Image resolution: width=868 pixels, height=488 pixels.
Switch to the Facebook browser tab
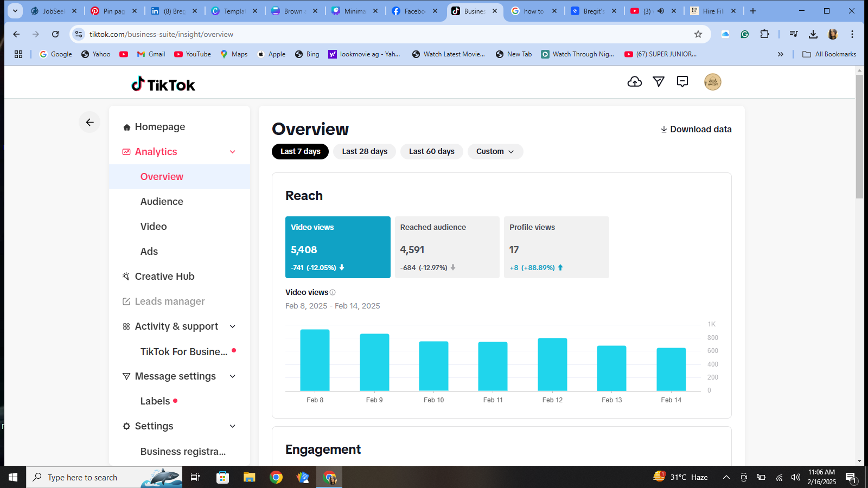tap(414, 11)
